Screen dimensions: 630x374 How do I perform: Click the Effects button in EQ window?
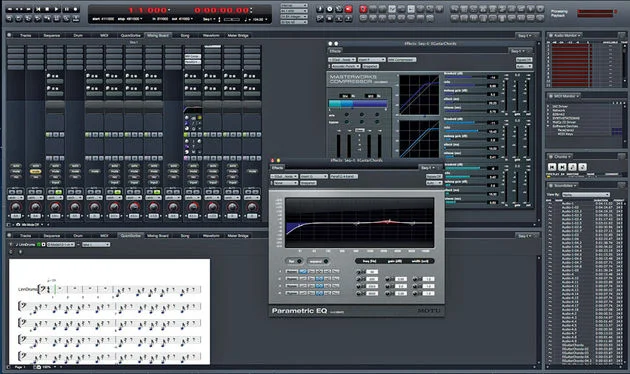pos(278,168)
